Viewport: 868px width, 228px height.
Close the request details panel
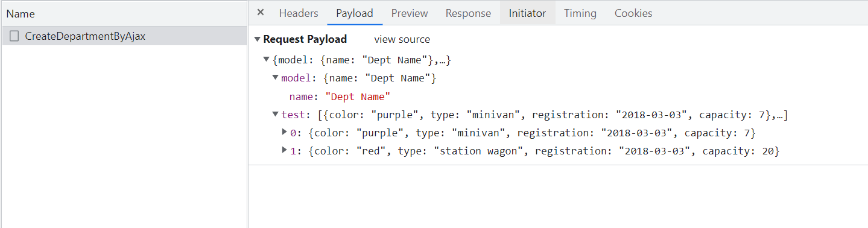261,13
